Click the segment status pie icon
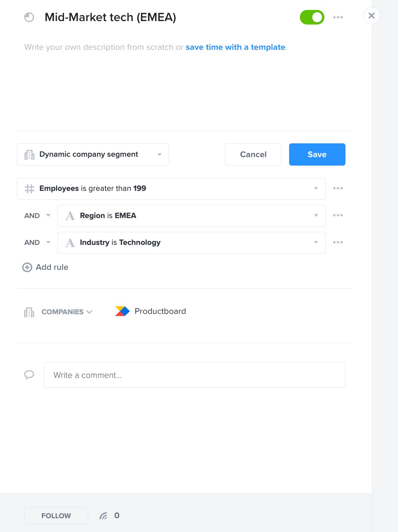Screen dimensions: 398x532 pyautogui.click(x=29, y=17)
